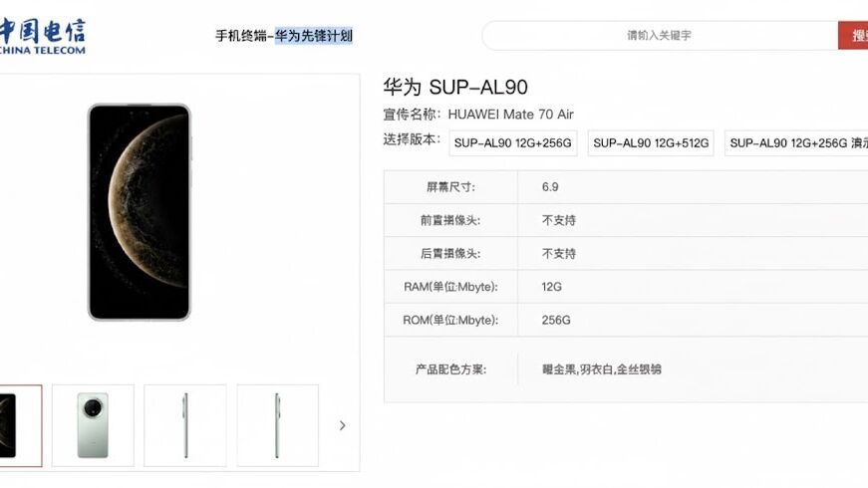This screenshot has width=868, height=488.
Task: Click the large phone product image
Action: (139, 211)
